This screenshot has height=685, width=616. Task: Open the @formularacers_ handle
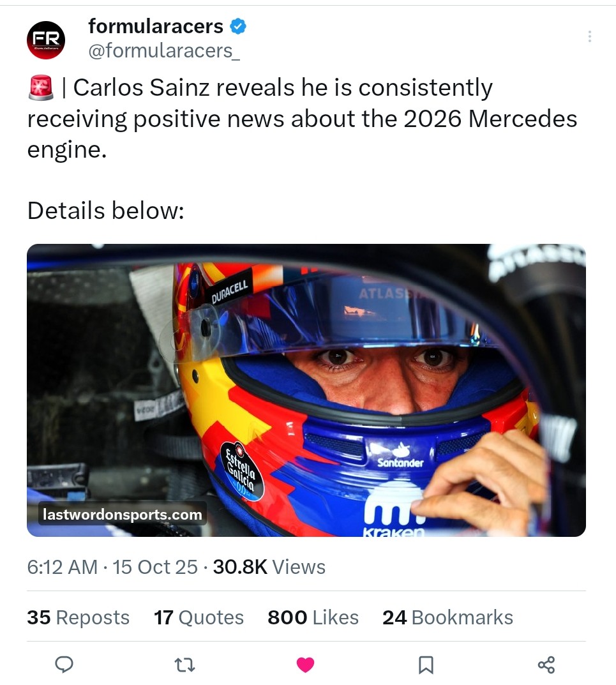(164, 50)
